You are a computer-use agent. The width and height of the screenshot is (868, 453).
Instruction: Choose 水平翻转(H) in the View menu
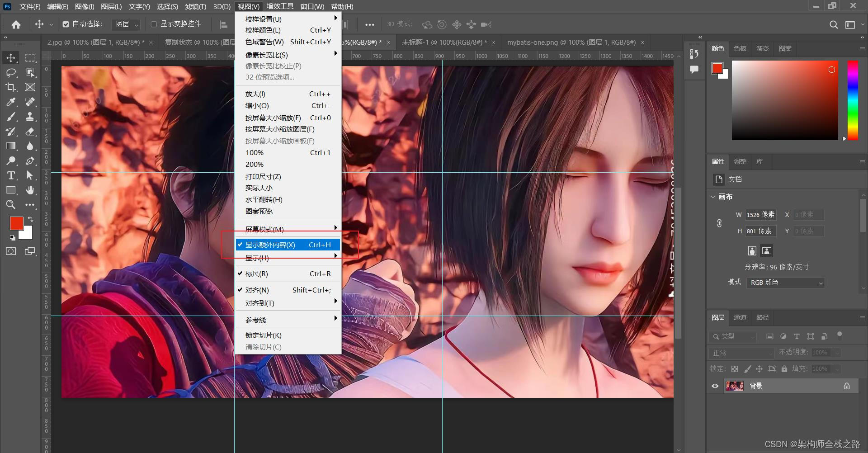pos(288,199)
